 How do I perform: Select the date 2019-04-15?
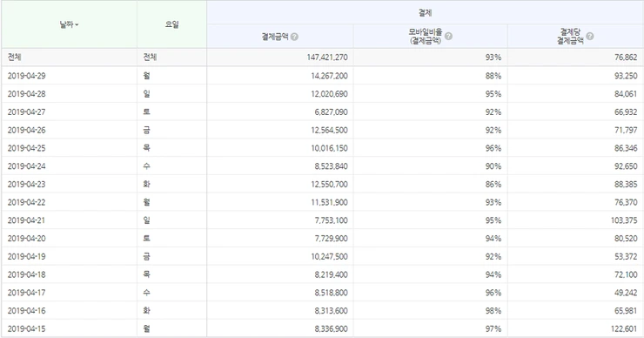click(26, 329)
